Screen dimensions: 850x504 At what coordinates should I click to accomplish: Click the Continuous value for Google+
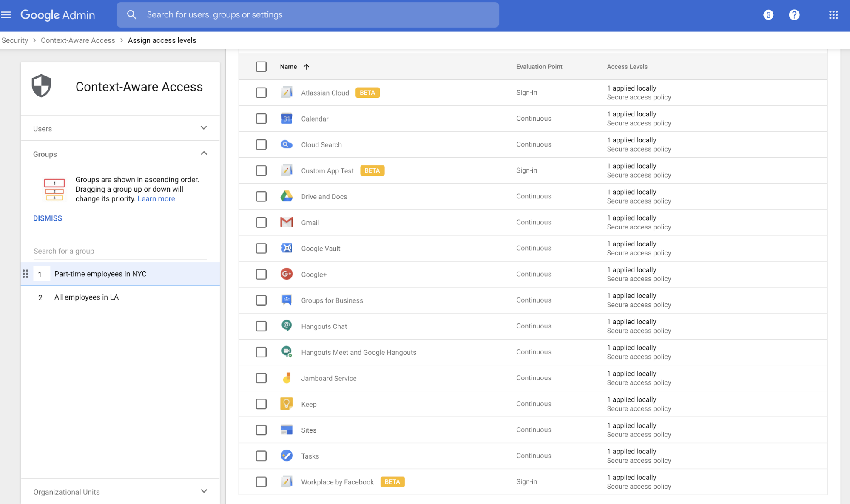coord(534,274)
